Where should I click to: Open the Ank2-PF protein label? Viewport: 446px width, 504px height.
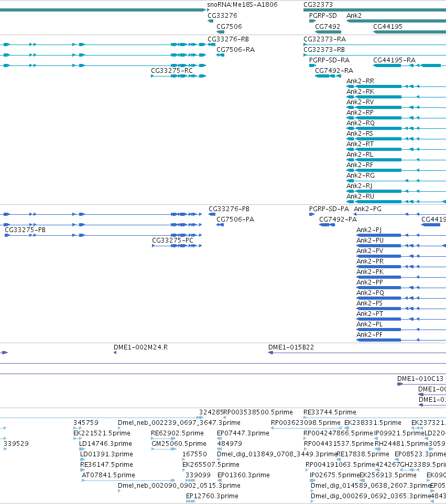pos(369,335)
